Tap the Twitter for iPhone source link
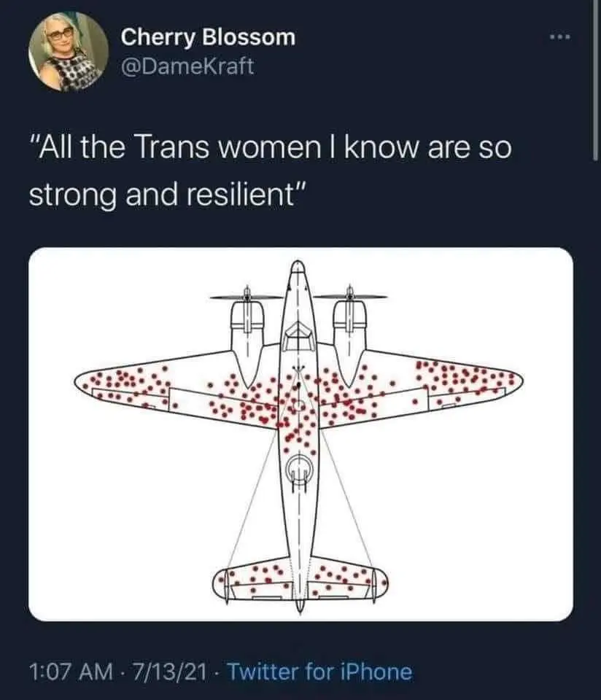Image resolution: width=601 pixels, height=700 pixels. pos(319,671)
